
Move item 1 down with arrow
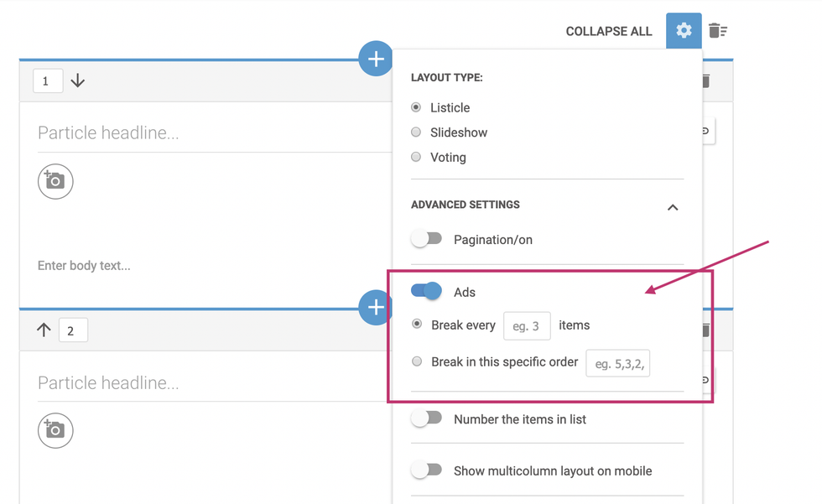(x=78, y=81)
